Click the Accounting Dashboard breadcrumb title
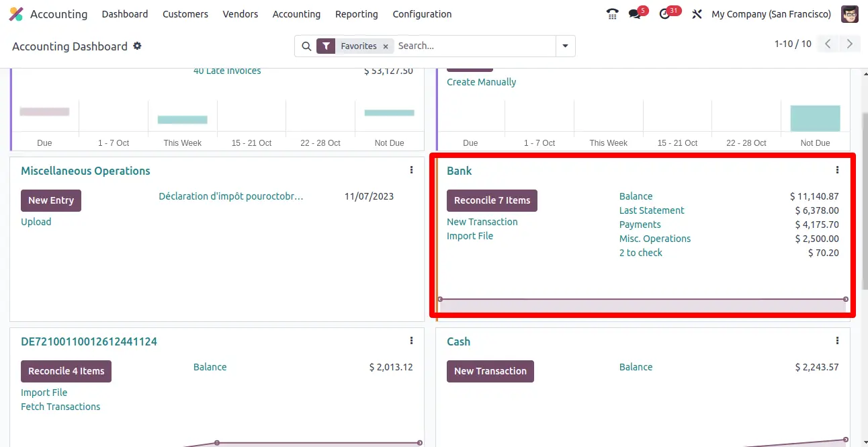 (70, 46)
